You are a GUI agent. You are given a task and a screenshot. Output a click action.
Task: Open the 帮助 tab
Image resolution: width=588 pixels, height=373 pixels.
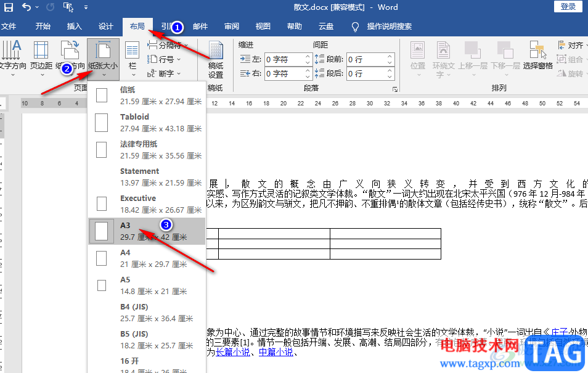coord(295,27)
